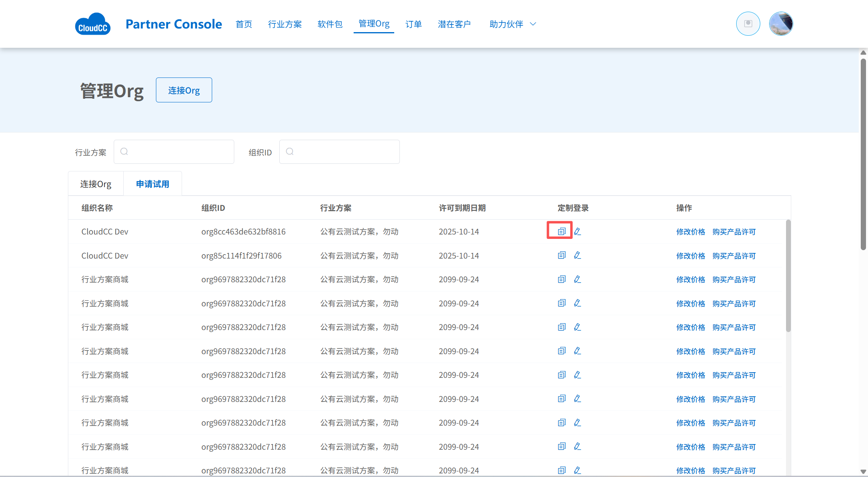
Task: Go to 行业方案 in top navigation
Action: tap(285, 24)
